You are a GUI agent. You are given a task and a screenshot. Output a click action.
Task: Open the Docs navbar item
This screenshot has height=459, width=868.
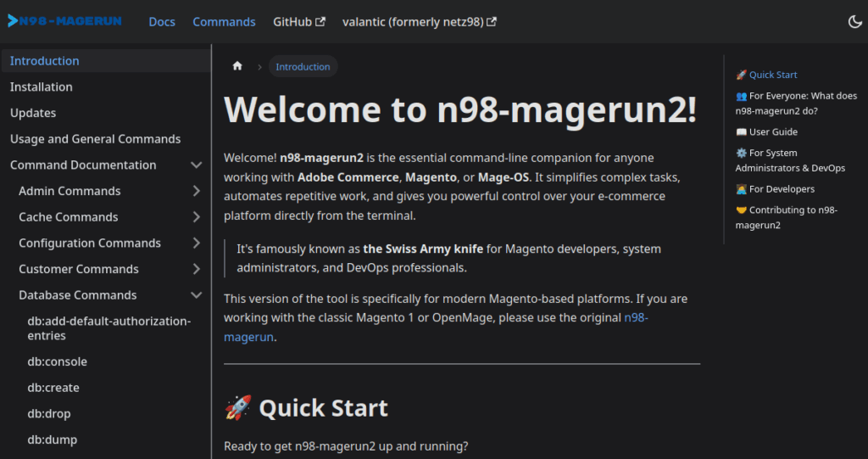[162, 21]
